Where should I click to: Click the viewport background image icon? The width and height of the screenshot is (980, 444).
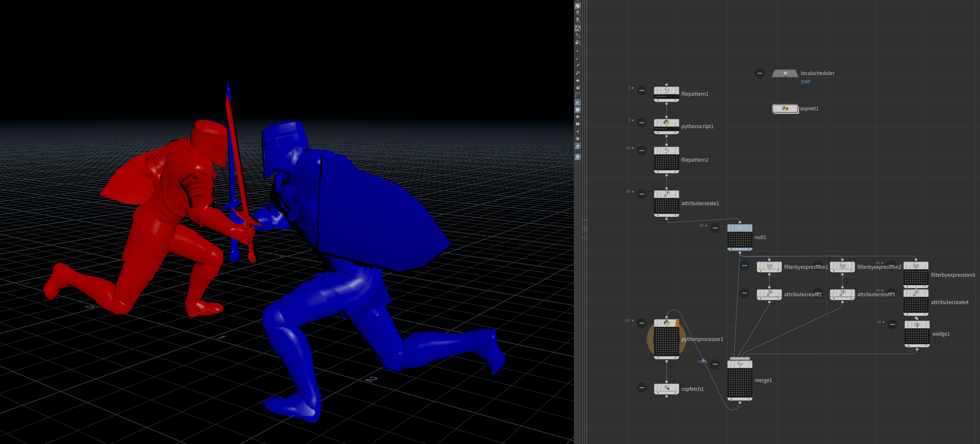point(577,147)
